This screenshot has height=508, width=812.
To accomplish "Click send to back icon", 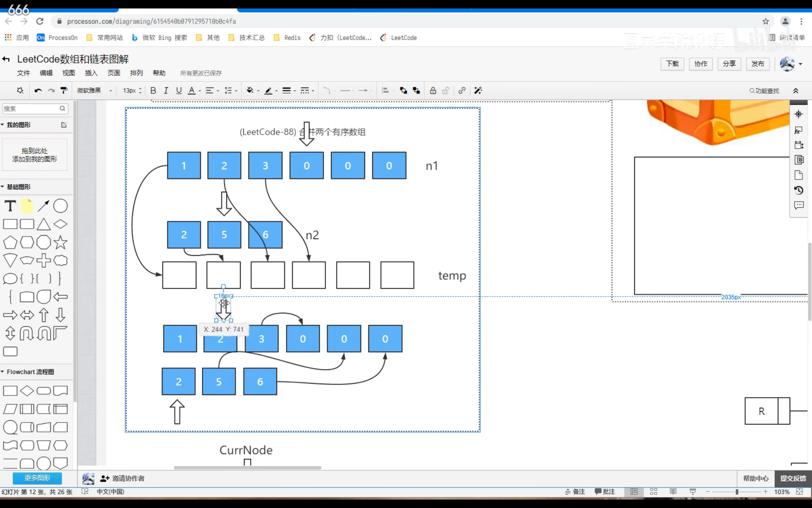I will tap(416, 90).
